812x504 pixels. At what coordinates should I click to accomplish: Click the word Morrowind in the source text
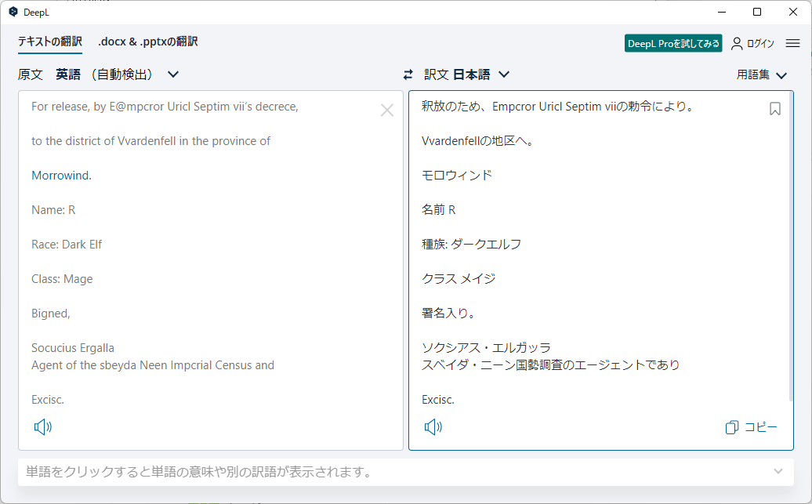point(60,175)
